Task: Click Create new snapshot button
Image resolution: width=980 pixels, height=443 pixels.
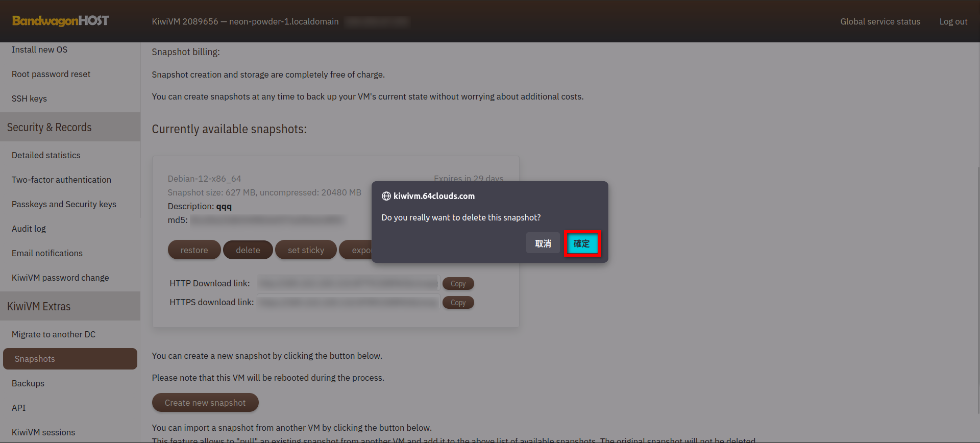Action: [x=205, y=403]
